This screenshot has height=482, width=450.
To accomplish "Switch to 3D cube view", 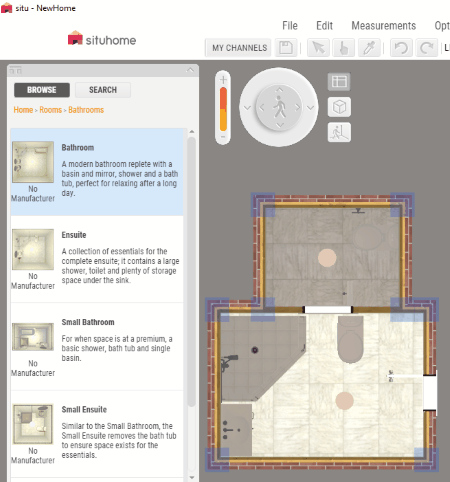I will (339, 107).
